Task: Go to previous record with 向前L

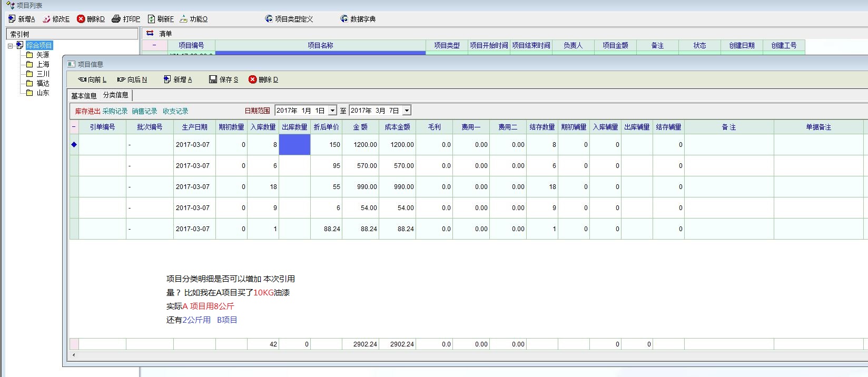Action: 82,80
